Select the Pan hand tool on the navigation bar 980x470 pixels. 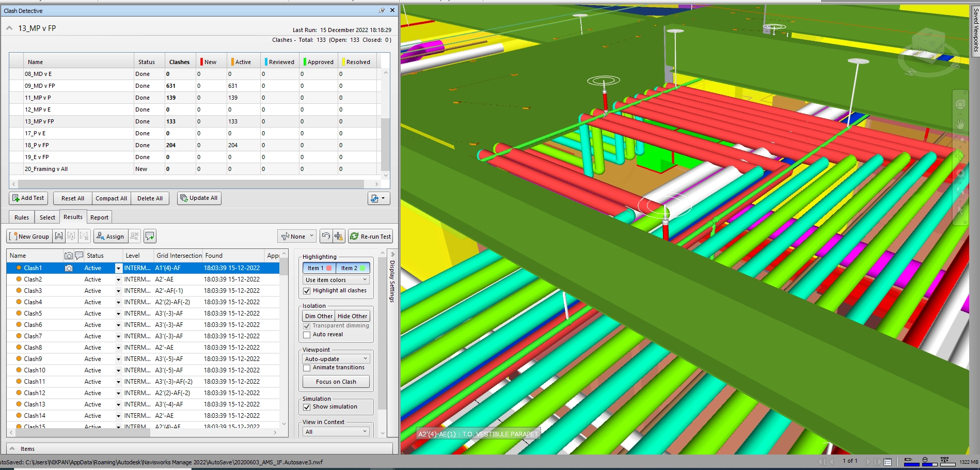pos(960,124)
